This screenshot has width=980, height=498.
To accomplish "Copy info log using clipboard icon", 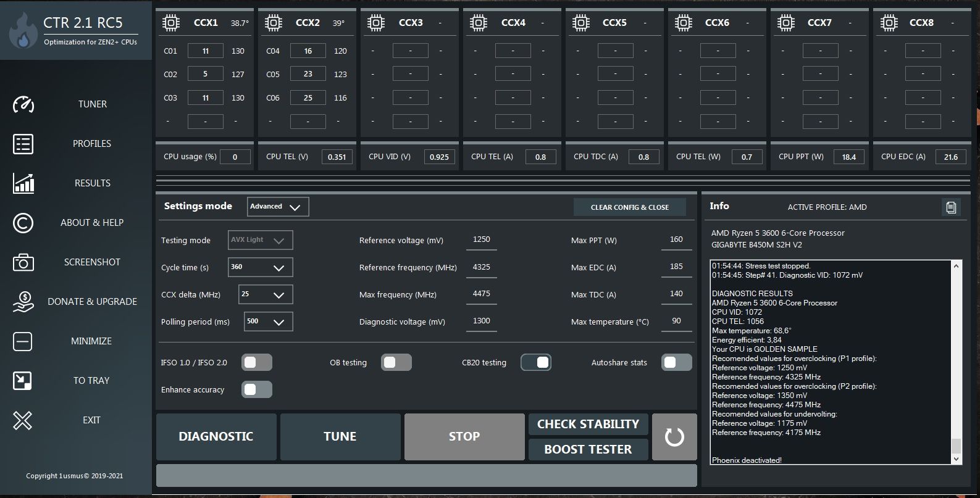I will click(951, 207).
